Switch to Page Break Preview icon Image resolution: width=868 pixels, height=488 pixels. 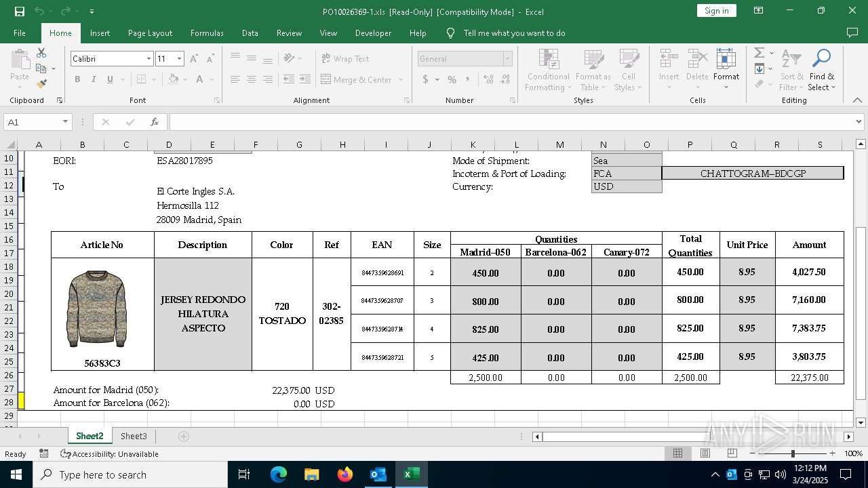click(732, 453)
